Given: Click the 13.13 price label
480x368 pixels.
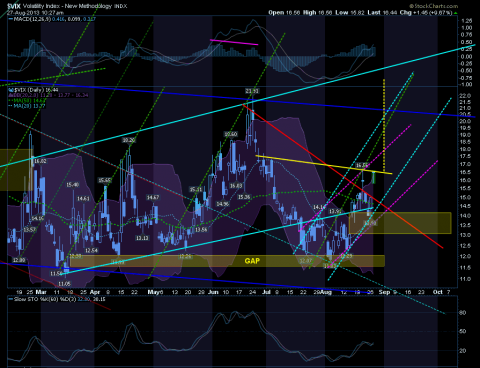Looking at the screenshot, I should (142, 238).
